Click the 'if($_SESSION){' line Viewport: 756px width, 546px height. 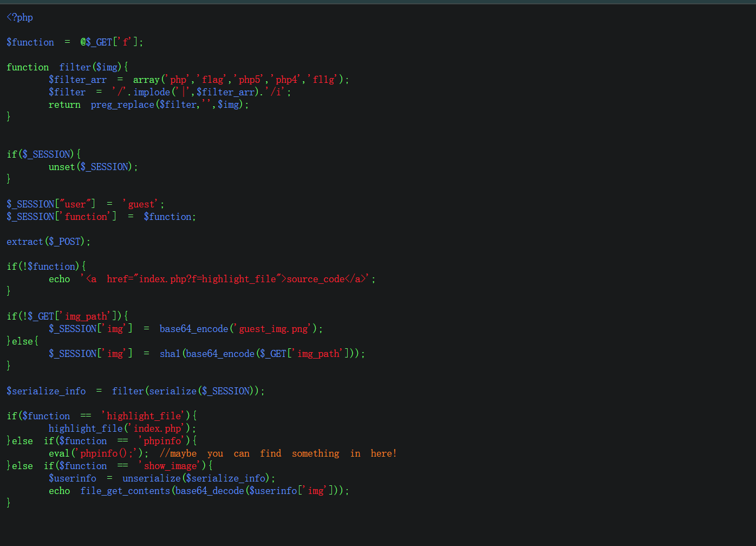44,154
